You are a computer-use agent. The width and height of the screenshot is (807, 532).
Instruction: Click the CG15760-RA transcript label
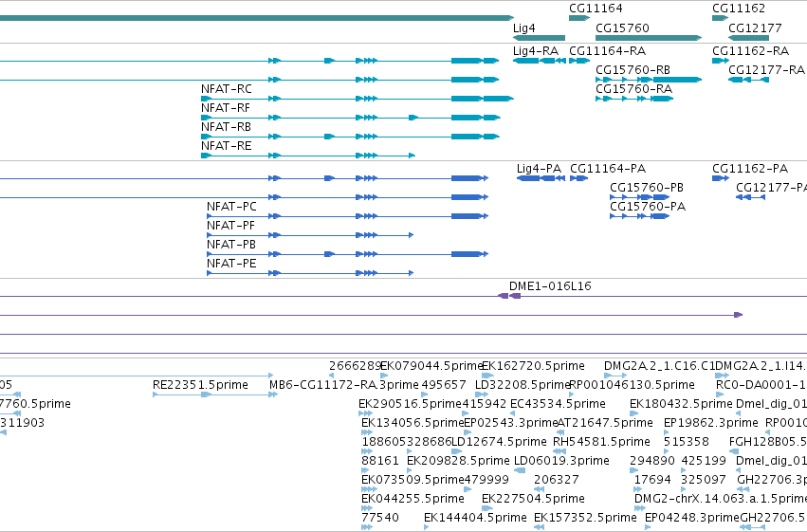(634, 89)
